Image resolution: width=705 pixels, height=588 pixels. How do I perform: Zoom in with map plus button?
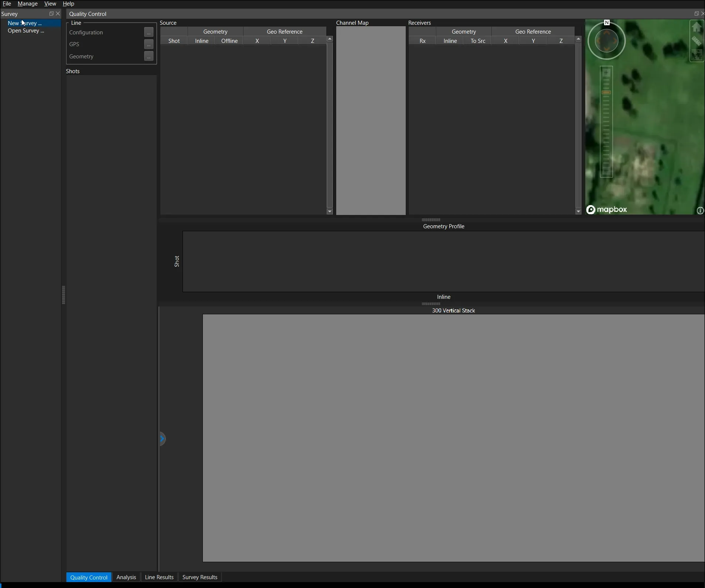[x=606, y=73]
